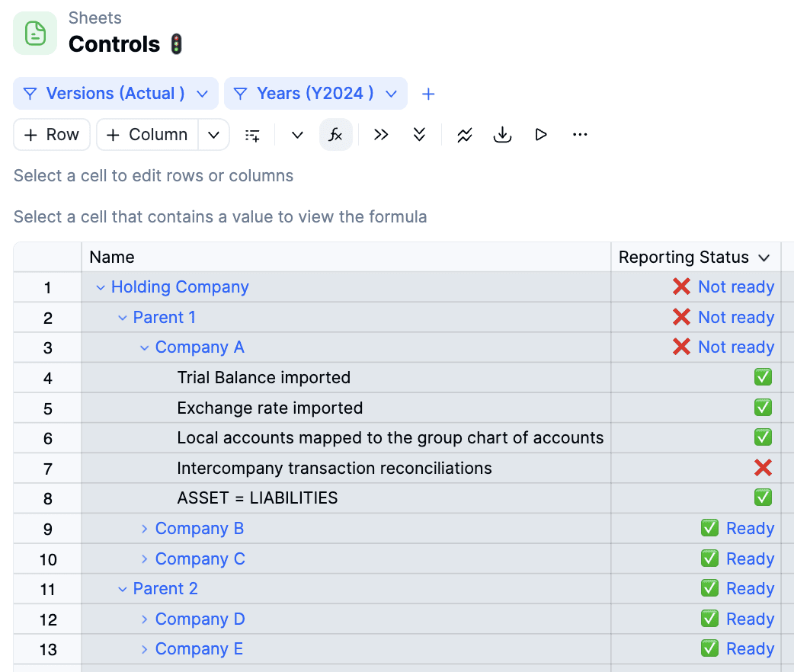The width and height of the screenshot is (794, 672).
Task: Open the Column button dropdown arrow
Action: [x=214, y=135]
